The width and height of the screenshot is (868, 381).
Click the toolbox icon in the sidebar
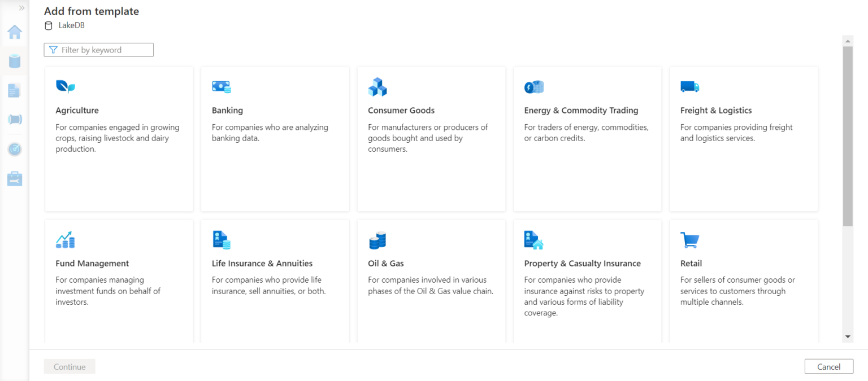click(14, 178)
